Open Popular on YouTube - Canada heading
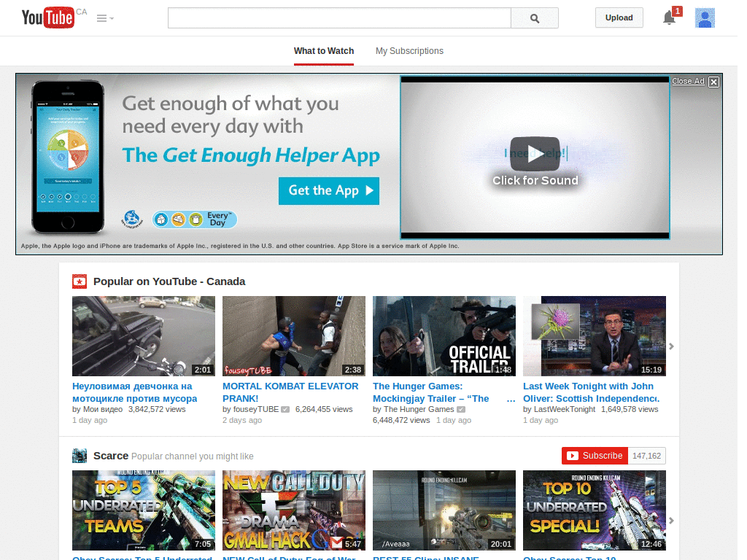747x560 pixels. tap(169, 281)
